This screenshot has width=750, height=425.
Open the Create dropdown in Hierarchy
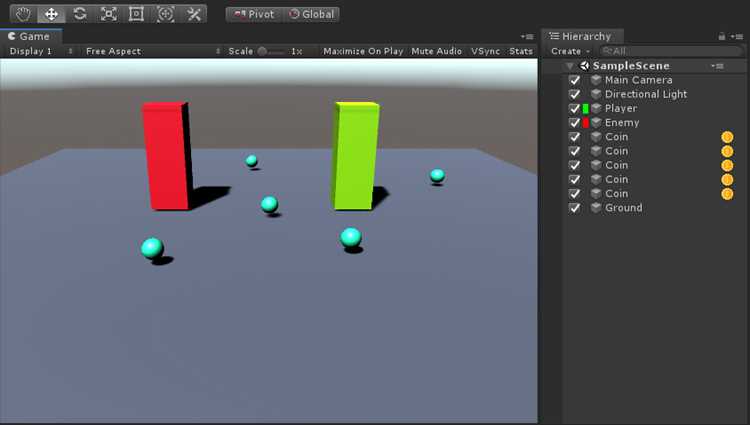[570, 51]
